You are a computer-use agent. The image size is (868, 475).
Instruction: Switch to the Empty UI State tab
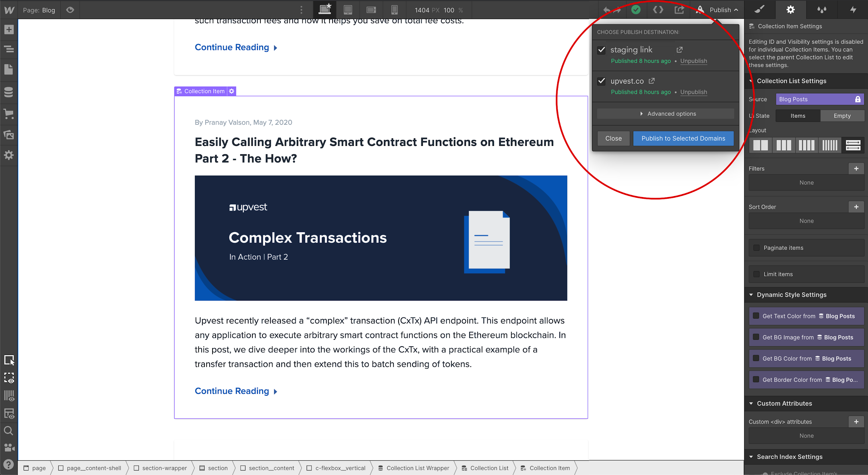(843, 115)
